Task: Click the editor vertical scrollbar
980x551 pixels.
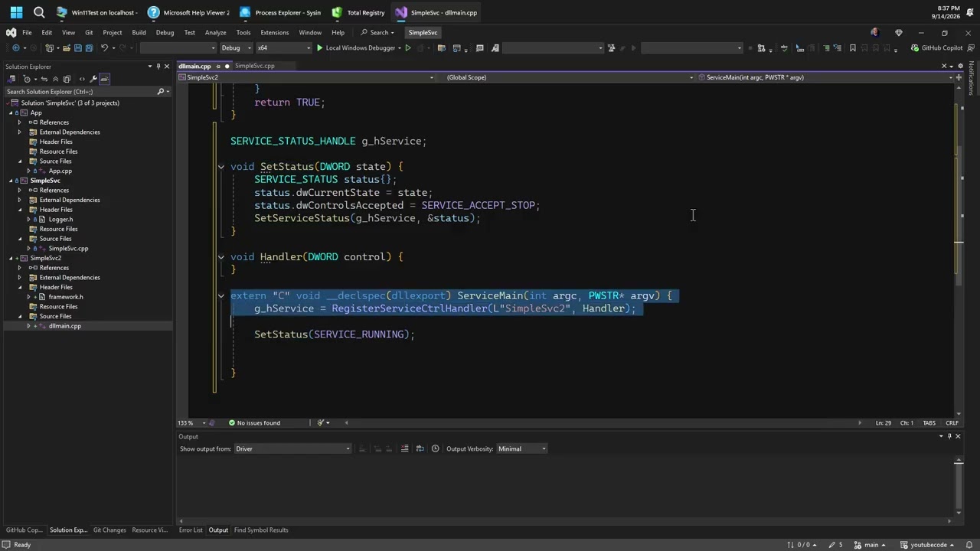Action: point(959,249)
